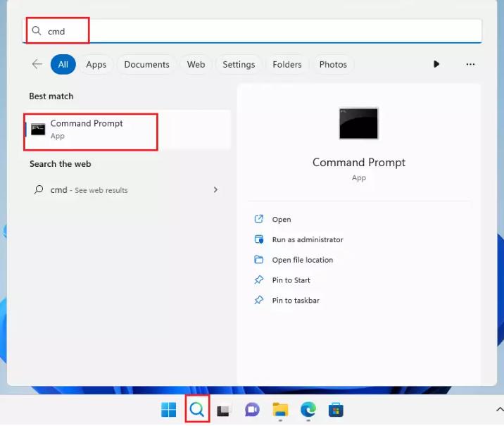Click the Pin to taskbar pin icon
This screenshot has height=426, width=504.
[x=259, y=300]
